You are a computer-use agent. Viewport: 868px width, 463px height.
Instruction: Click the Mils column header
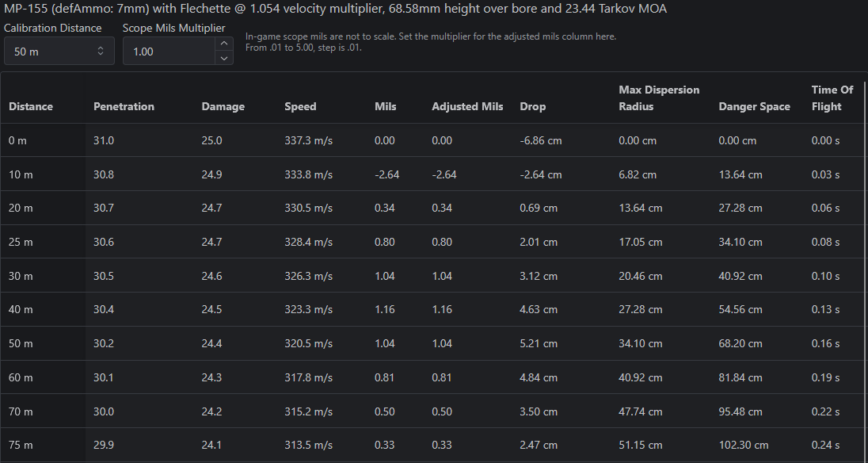click(x=385, y=106)
